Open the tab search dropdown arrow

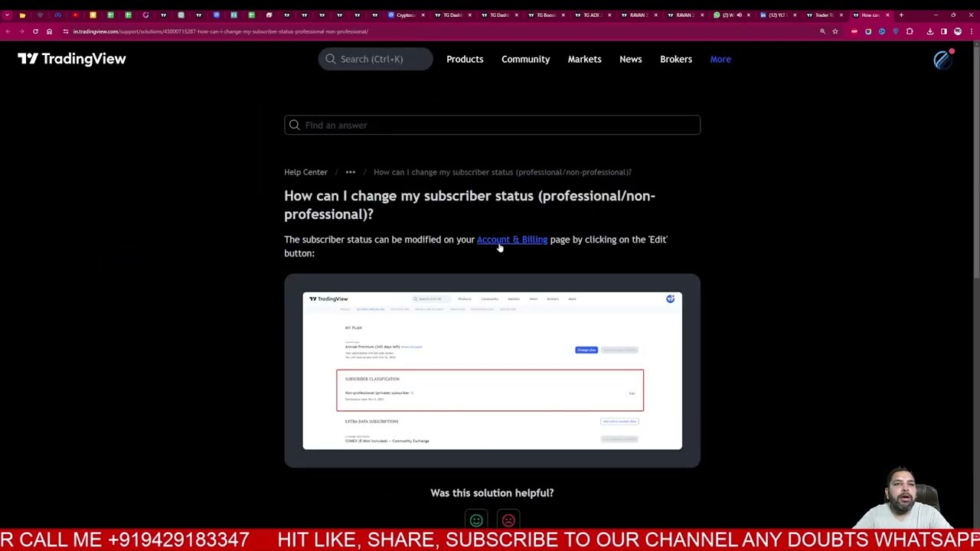(7, 15)
